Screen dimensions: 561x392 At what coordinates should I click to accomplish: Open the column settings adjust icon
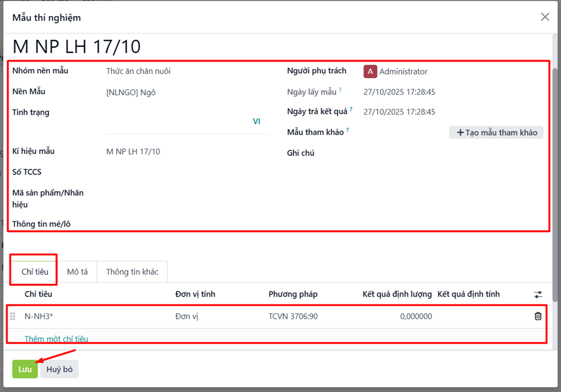[537, 294]
